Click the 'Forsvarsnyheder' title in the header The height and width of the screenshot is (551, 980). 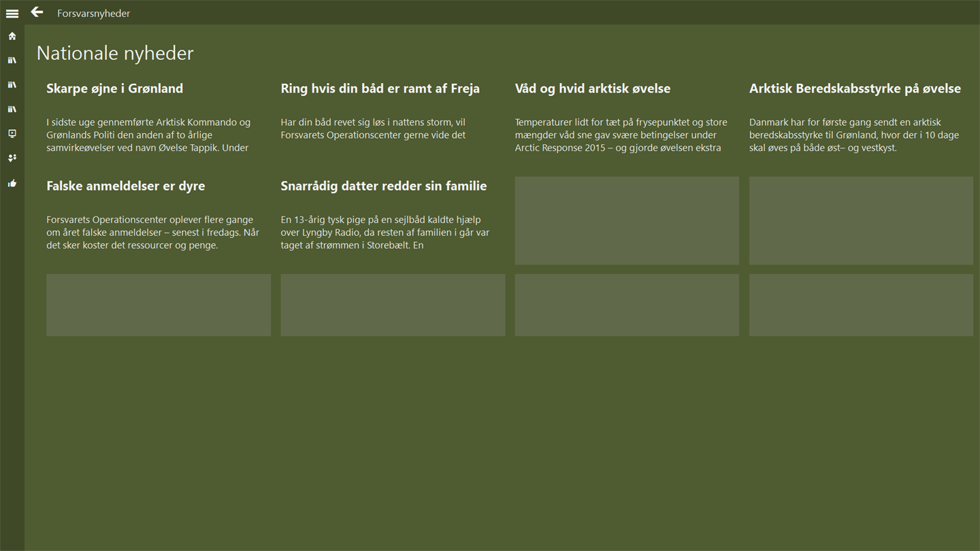[x=93, y=13]
